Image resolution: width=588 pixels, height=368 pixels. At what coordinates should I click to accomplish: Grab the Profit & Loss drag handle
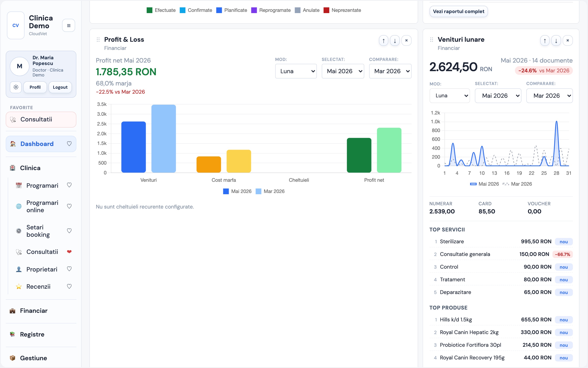(98, 40)
